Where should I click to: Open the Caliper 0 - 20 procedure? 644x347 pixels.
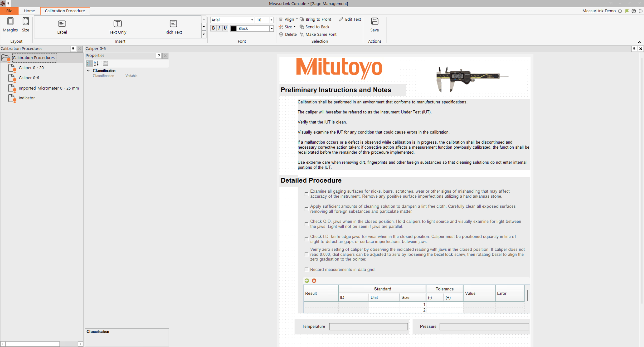[x=31, y=68]
